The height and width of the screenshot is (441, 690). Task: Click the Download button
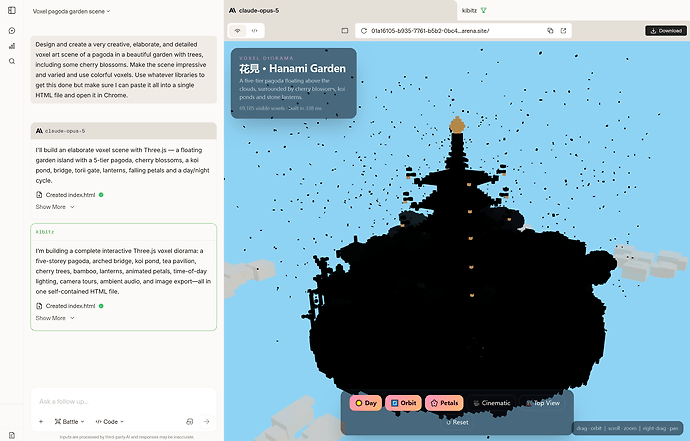666,31
